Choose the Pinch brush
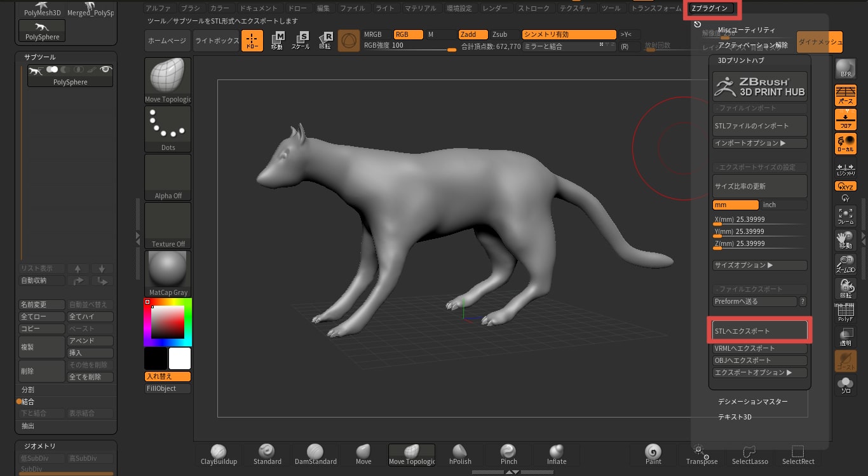The image size is (868, 476). click(508, 454)
